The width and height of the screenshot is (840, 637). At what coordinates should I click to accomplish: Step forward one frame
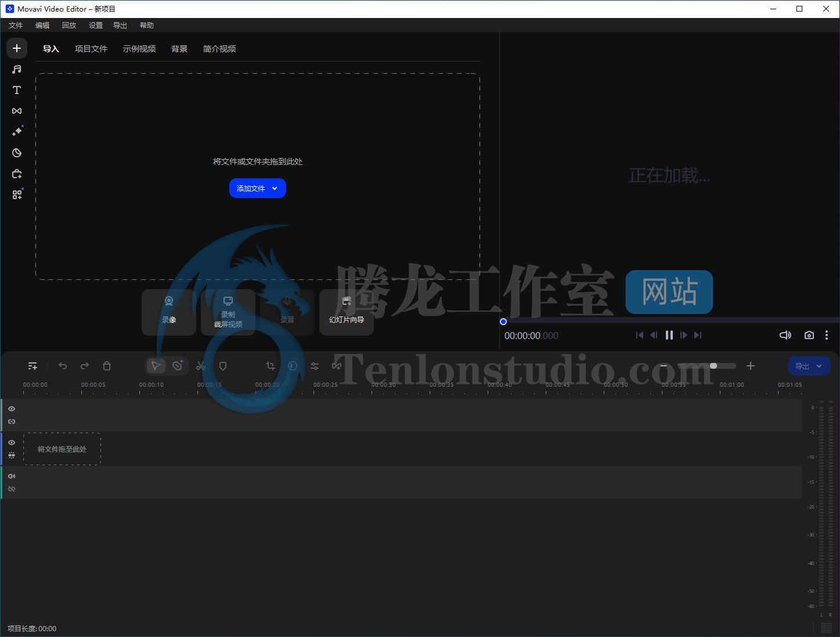click(x=684, y=335)
